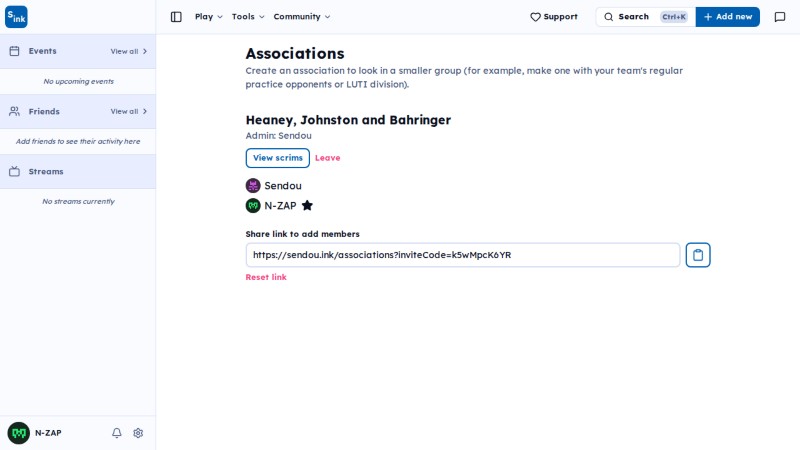
Task: Open the settings gear icon
Action: [x=138, y=433]
